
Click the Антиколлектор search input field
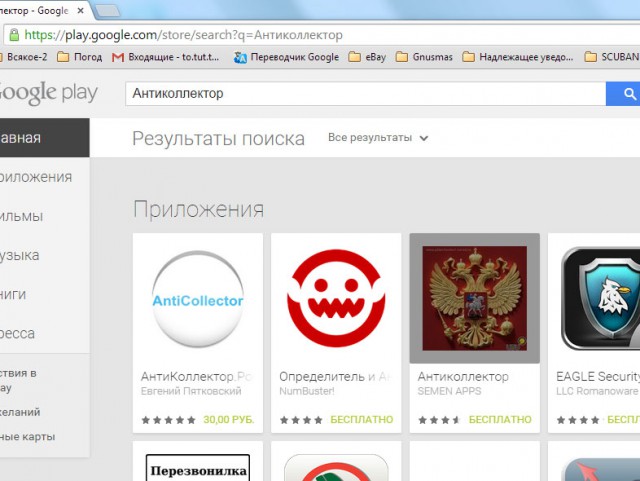click(x=365, y=94)
